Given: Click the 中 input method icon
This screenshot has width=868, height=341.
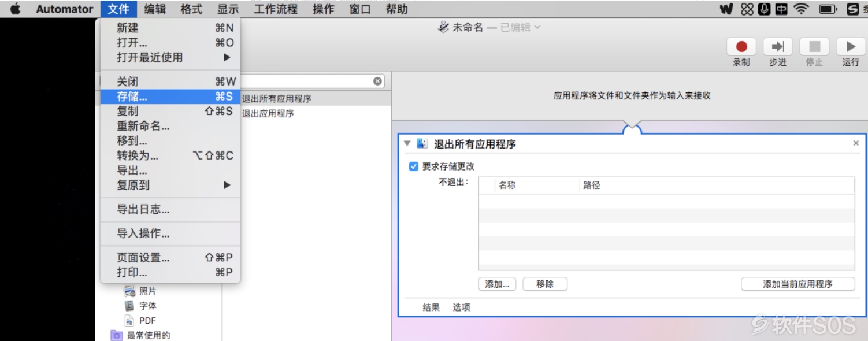Looking at the screenshot, I should pos(781,9).
